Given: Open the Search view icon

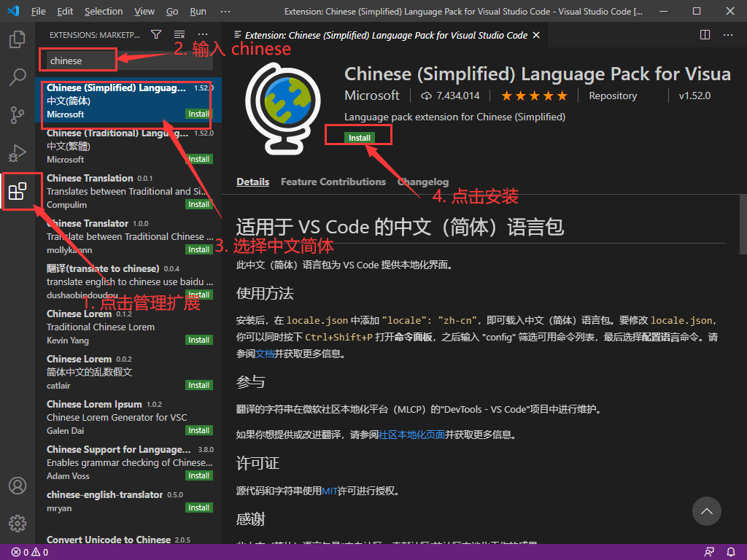Looking at the screenshot, I should [18, 77].
